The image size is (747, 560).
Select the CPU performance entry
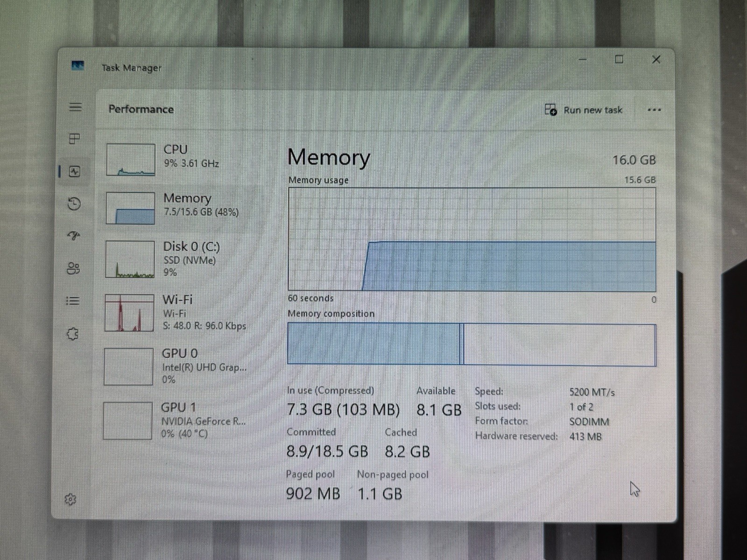(x=183, y=160)
